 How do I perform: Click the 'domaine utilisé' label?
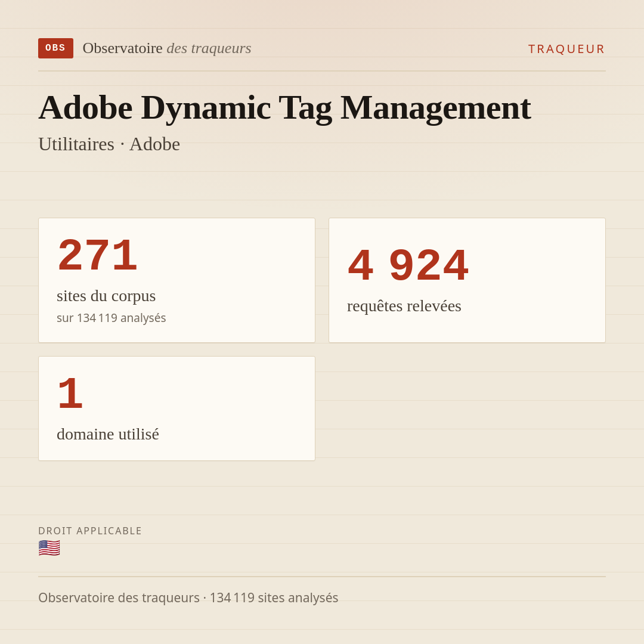pos(107,434)
